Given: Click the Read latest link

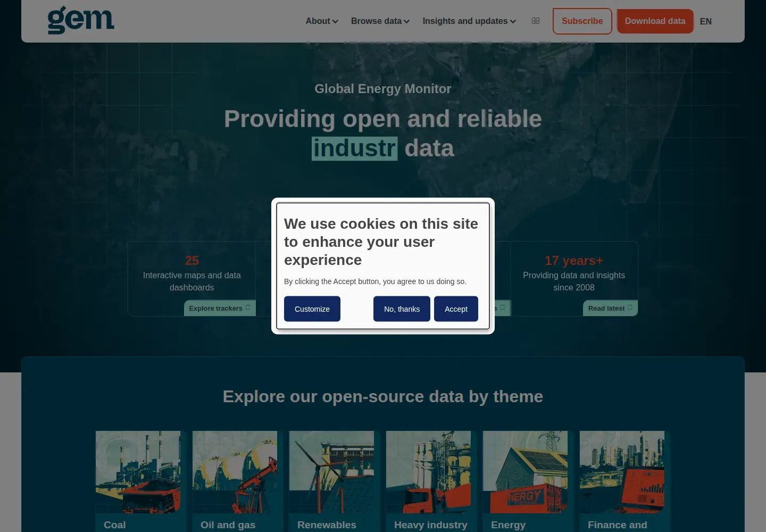Looking at the screenshot, I should coord(610,308).
